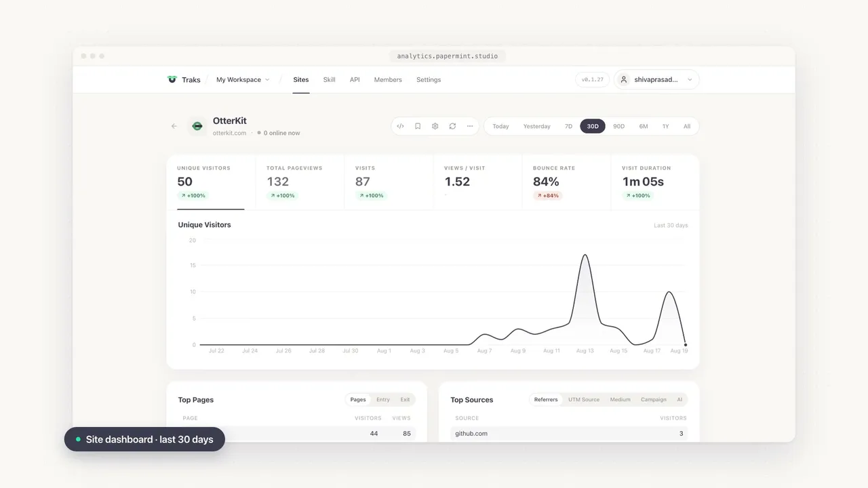Switch range to 1Y
Viewport: 868px width, 488px height.
(x=665, y=126)
